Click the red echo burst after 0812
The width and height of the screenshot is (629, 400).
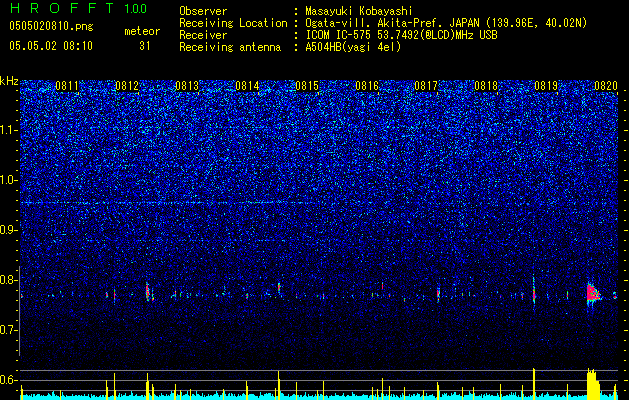[148, 292]
